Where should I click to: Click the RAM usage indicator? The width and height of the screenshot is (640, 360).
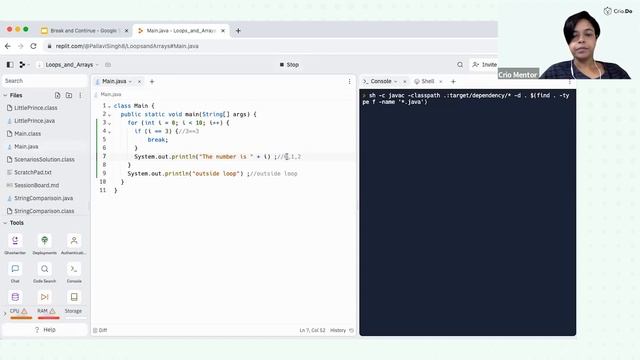[x=47, y=313]
